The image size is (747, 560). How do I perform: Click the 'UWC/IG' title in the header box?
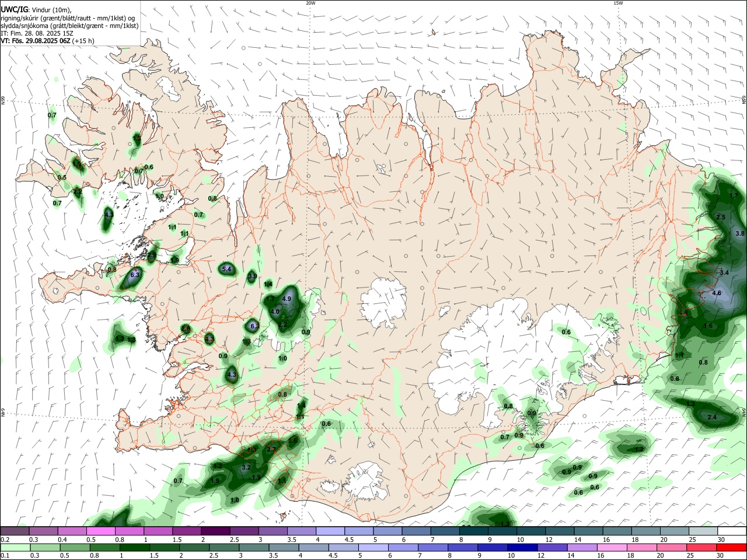click(13, 10)
